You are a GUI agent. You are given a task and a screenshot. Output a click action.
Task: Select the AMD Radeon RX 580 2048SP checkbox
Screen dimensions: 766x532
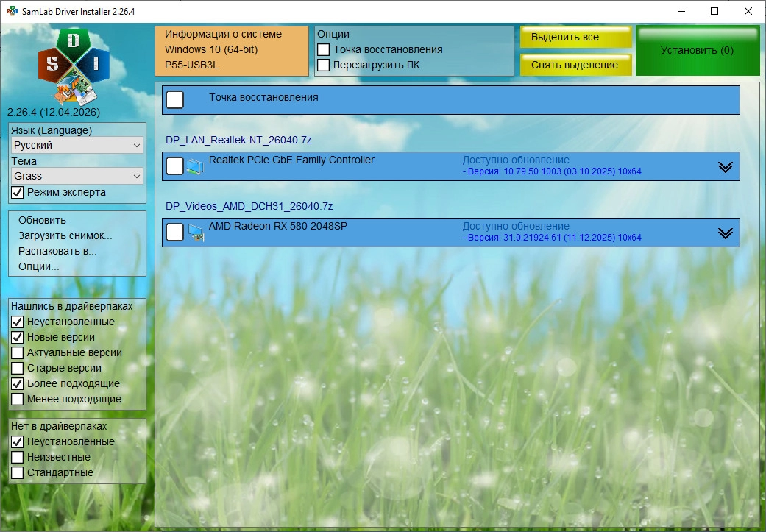tap(175, 233)
